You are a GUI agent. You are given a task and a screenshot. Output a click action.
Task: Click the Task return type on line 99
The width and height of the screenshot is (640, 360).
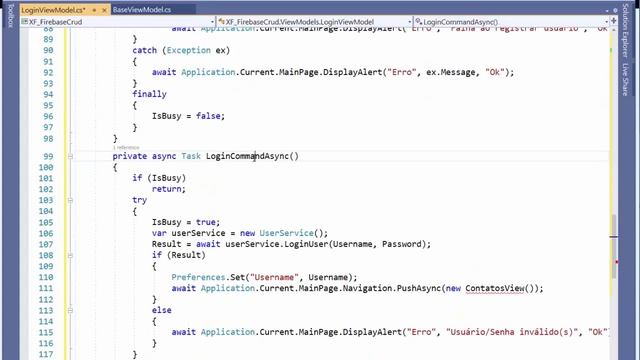pyautogui.click(x=191, y=156)
